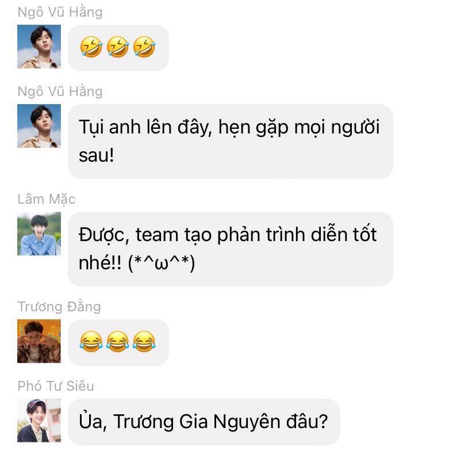Click the Lâm Mặc sender name
Screen dimensions: 476x454
(x=47, y=199)
